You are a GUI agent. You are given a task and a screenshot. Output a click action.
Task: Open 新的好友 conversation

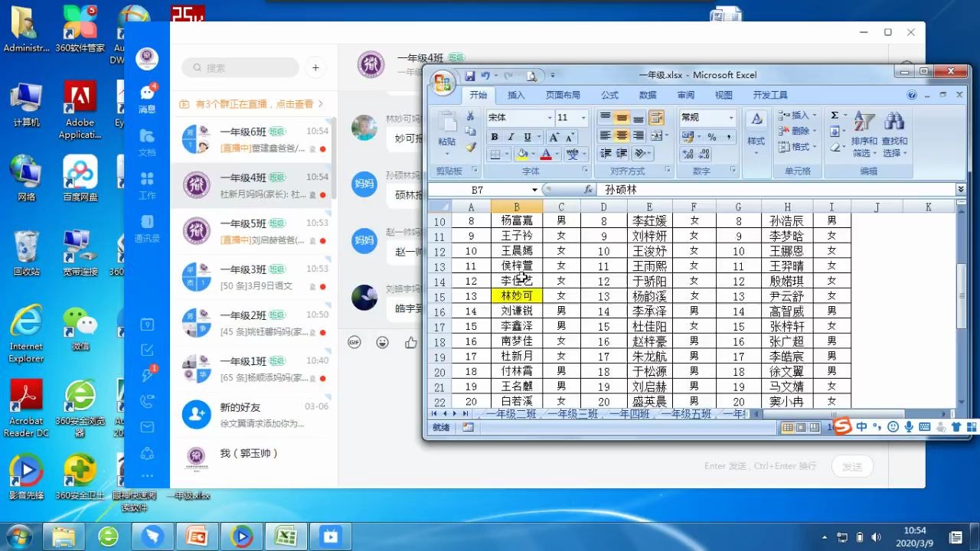point(253,415)
